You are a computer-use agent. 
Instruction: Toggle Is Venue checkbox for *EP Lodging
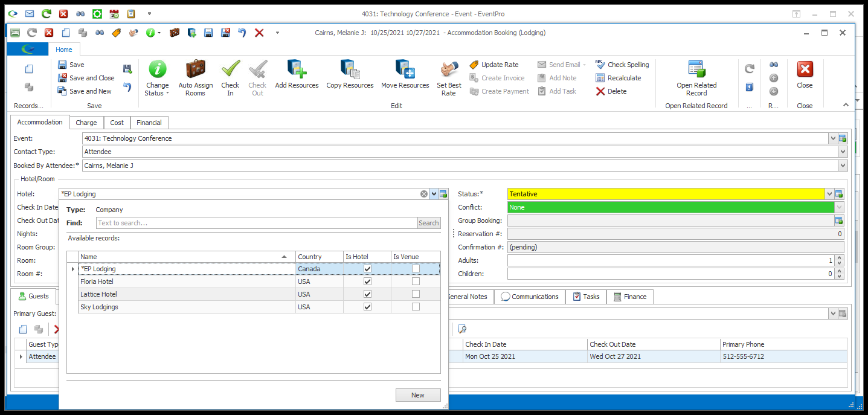pos(416,269)
